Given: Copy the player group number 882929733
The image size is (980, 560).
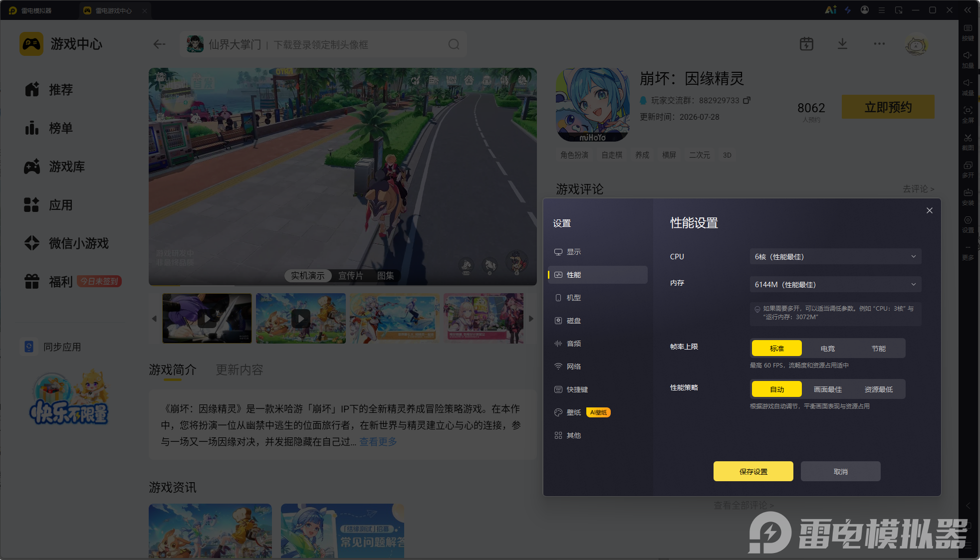Looking at the screenshot, I should pyautogui.click(x=747, y=100).
